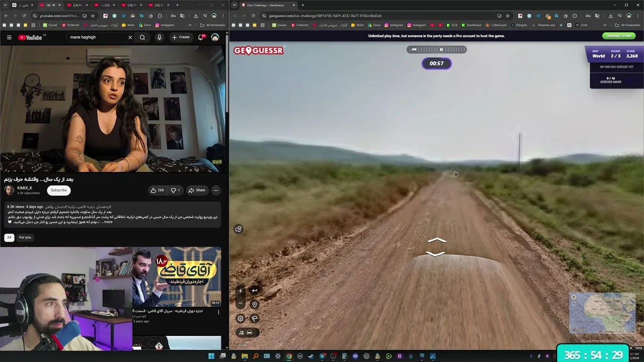Open a new tab in the GeoGuessr browser window
The width and height of the screenshot is (644, 362).
click(x=302, y=5)
